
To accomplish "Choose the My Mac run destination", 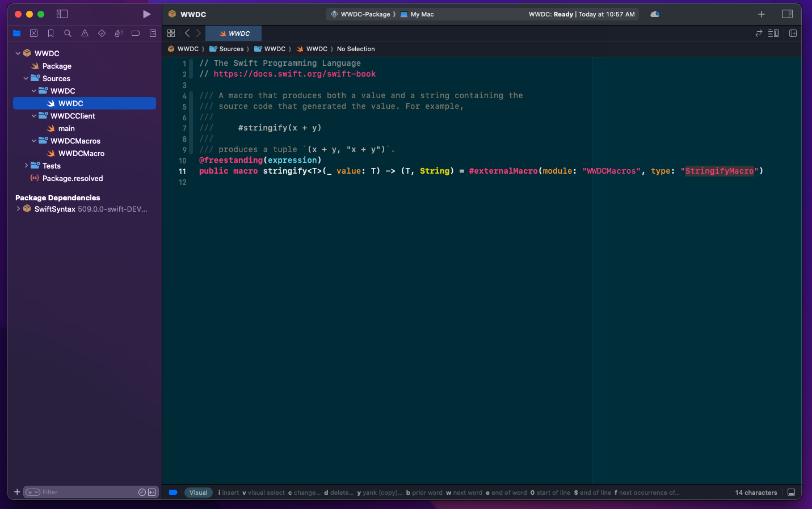I will tap(417, 14).
